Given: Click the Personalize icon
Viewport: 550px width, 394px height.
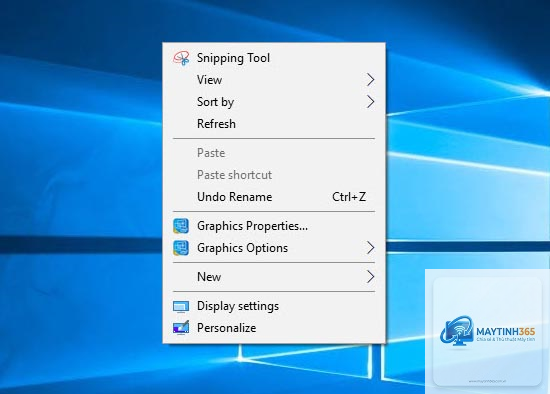Looking at the screenshot, I should point(181,328).
